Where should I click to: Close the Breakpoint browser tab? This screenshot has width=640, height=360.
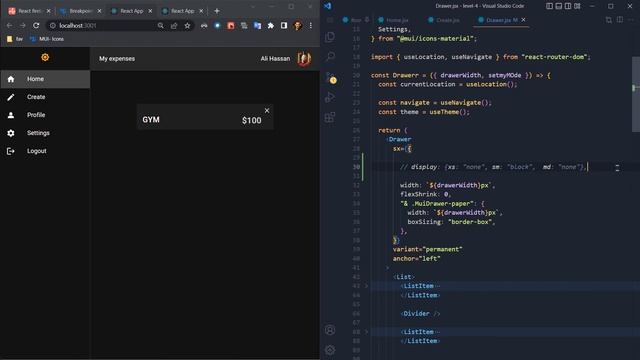[99, 11]
